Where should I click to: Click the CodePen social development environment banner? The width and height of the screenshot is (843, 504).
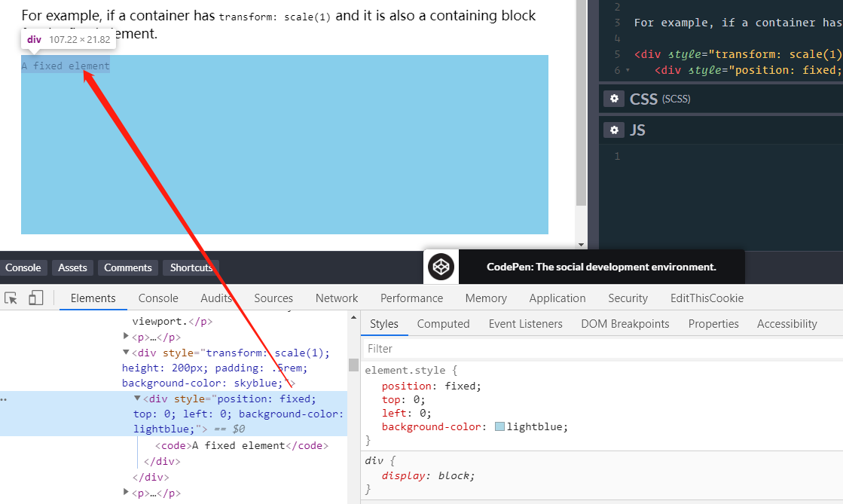(601, 267)
